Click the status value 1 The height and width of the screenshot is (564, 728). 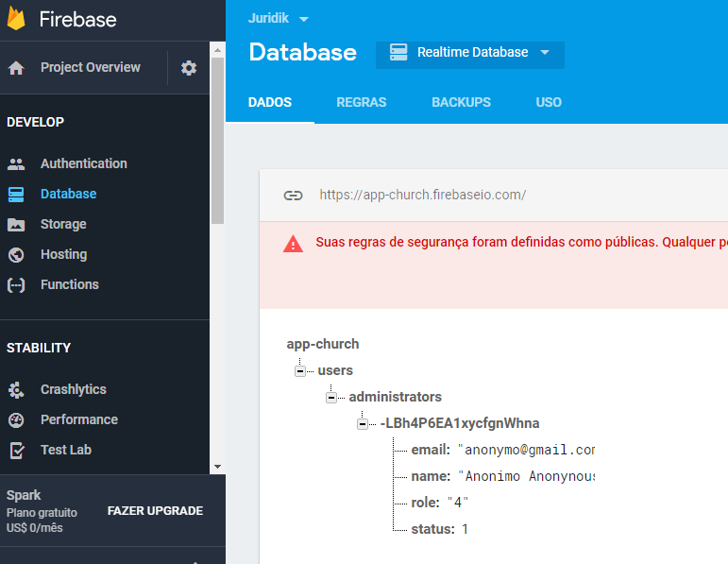click(x=465, y=529)
